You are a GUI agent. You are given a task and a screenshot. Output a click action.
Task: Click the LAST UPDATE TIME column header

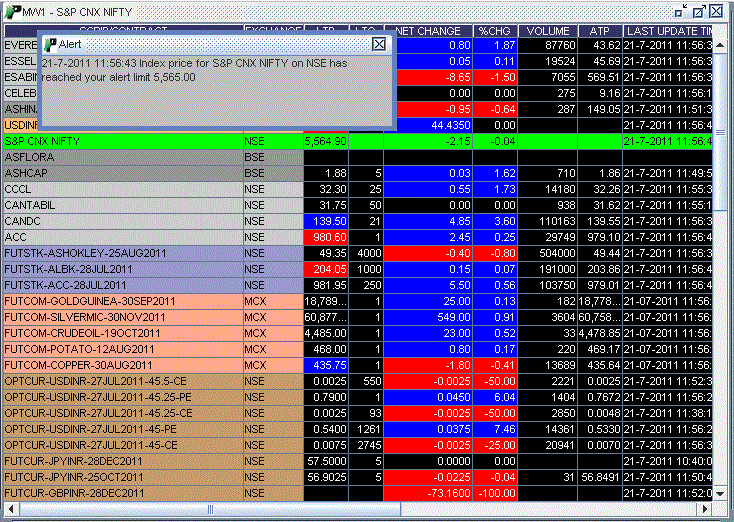pos(668,32)
